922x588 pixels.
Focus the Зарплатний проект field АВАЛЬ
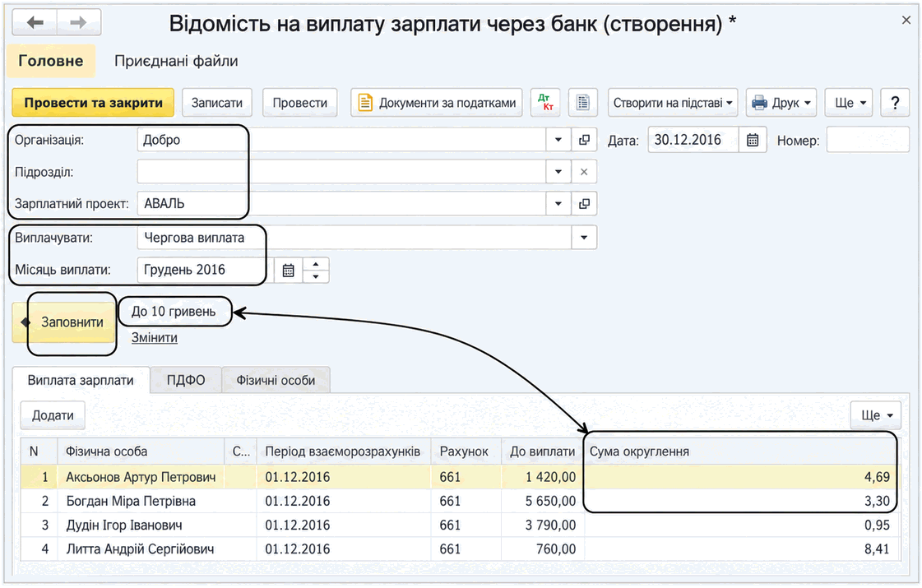pos(341,203)
